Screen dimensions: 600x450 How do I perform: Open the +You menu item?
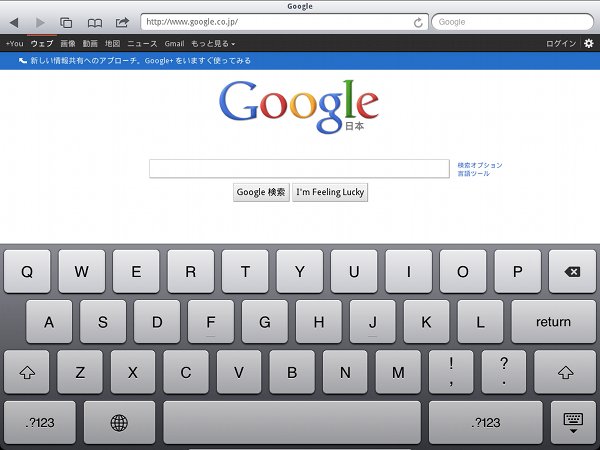tap(15, 44)
